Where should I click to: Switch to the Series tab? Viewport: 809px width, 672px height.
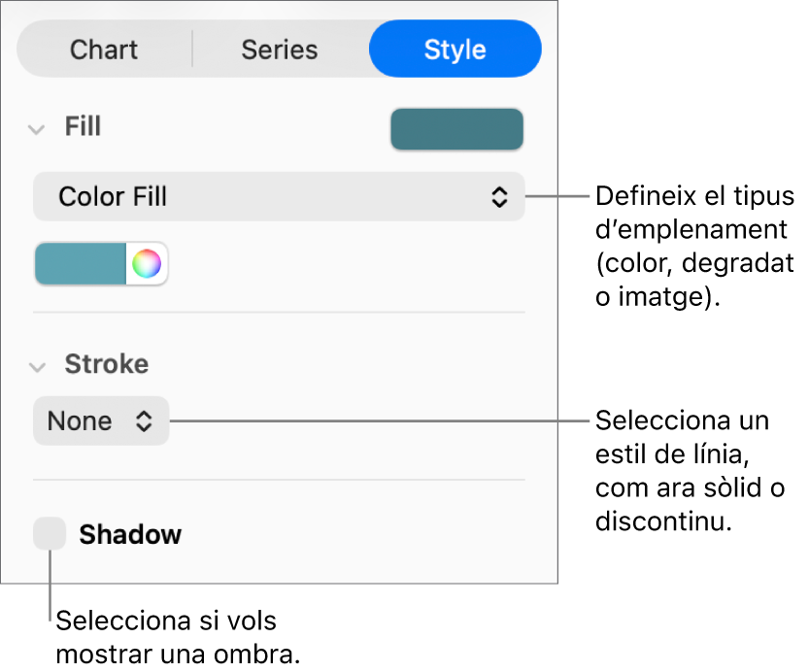coord(280,49)
